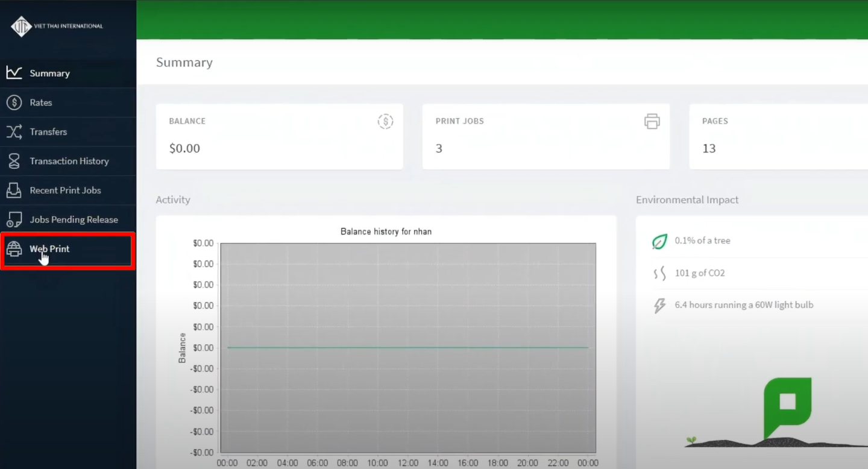Open Jobs Pending Release link
This screenshot has height=469, width=868.
[74, 219]
